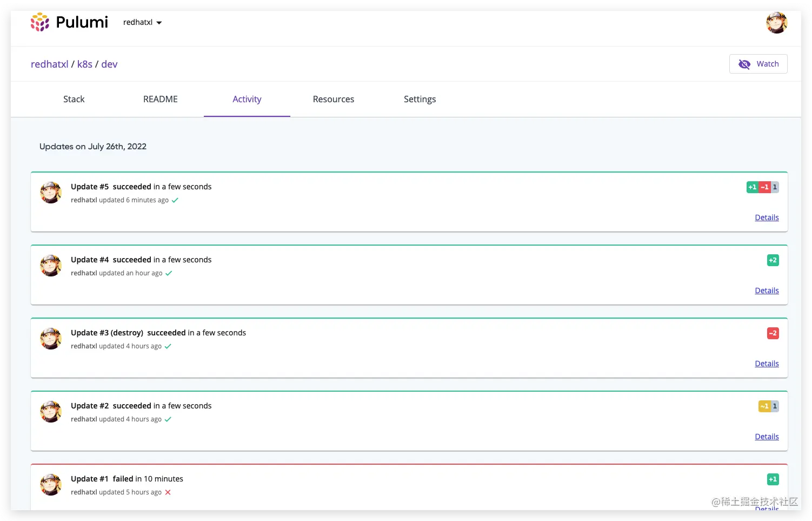The image size is (812, 521).
Task: Click the Watch button
Action: click(x=758, y=64)
